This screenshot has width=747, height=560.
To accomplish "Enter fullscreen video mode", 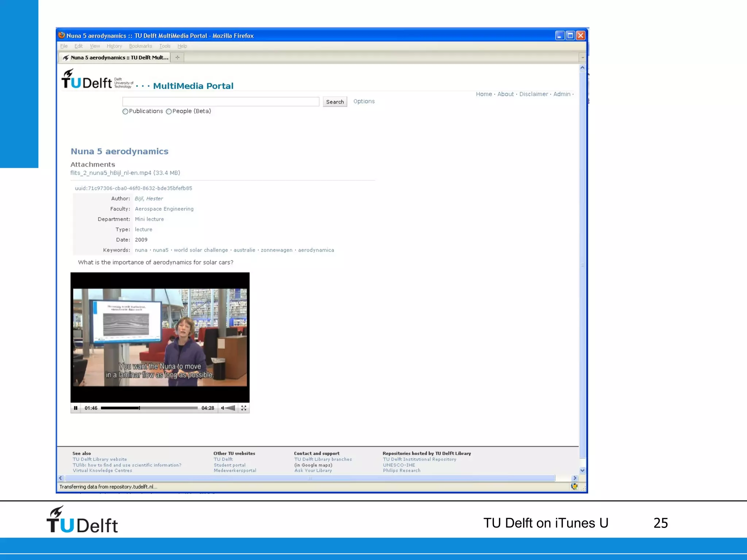I will [244, 408].
